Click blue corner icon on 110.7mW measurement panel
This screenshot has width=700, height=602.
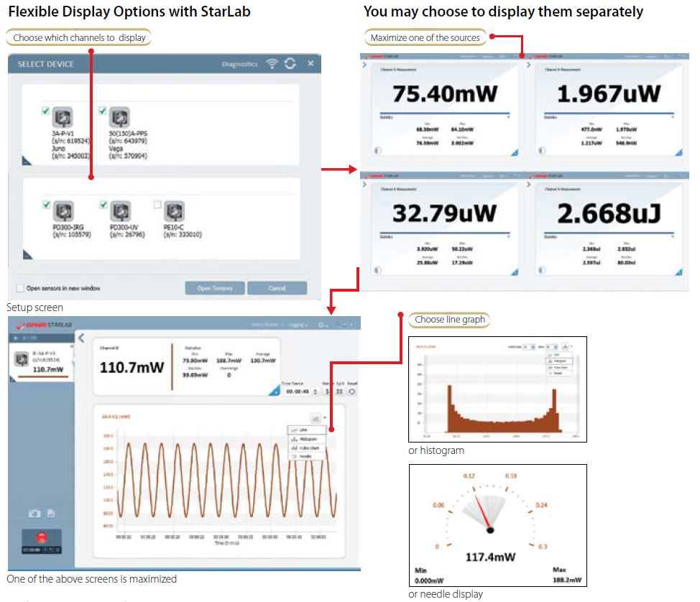point(274,391)
